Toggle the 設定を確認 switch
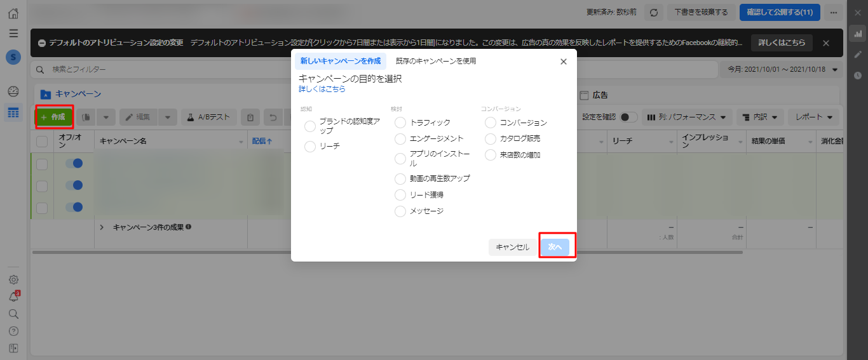 tap(629, 117)
